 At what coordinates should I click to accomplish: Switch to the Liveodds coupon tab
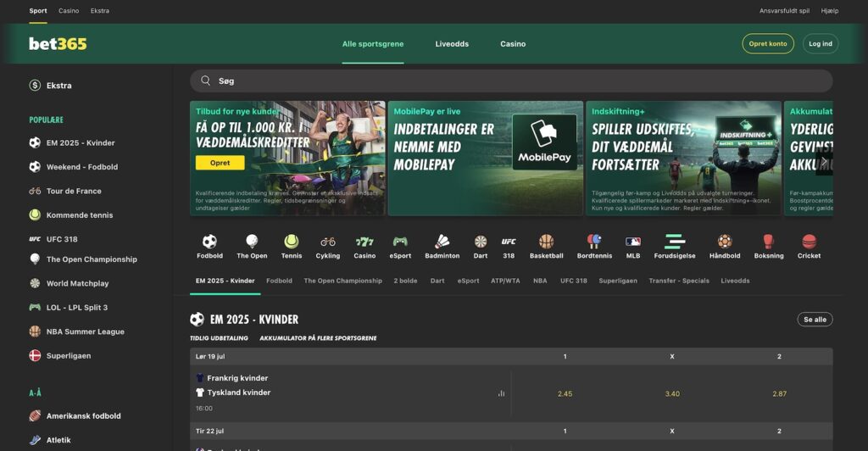(x=735, y=281)
